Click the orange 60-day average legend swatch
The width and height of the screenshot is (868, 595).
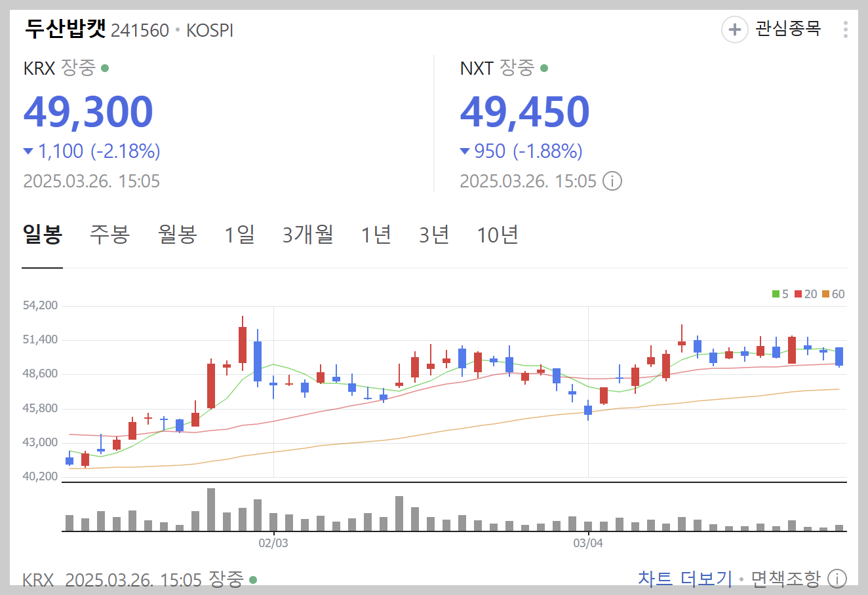(825, 294)
